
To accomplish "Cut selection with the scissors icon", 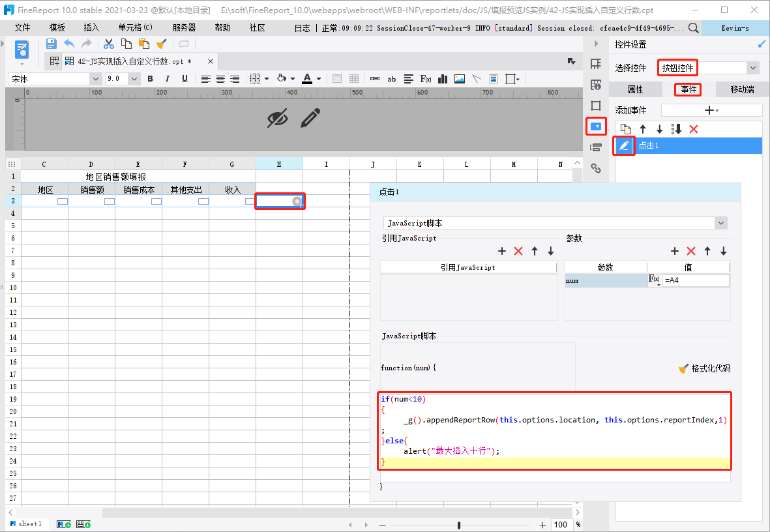I will (108, 44).
